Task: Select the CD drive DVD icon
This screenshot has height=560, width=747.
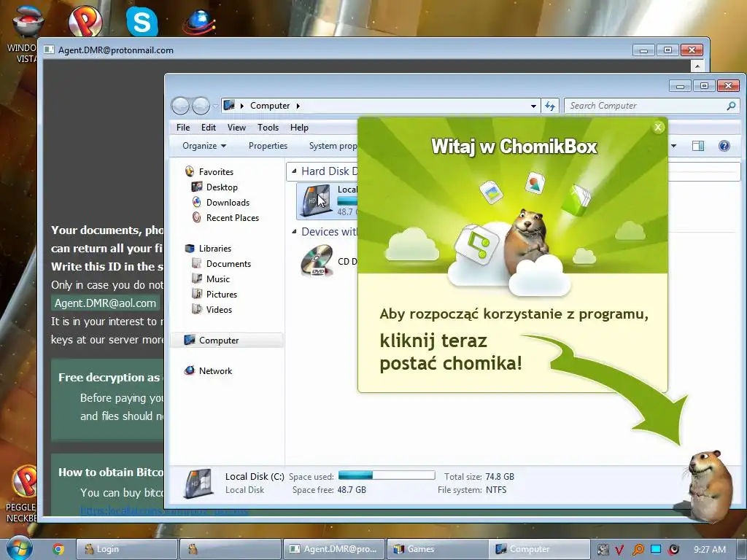Action: [x=317, y=260]
